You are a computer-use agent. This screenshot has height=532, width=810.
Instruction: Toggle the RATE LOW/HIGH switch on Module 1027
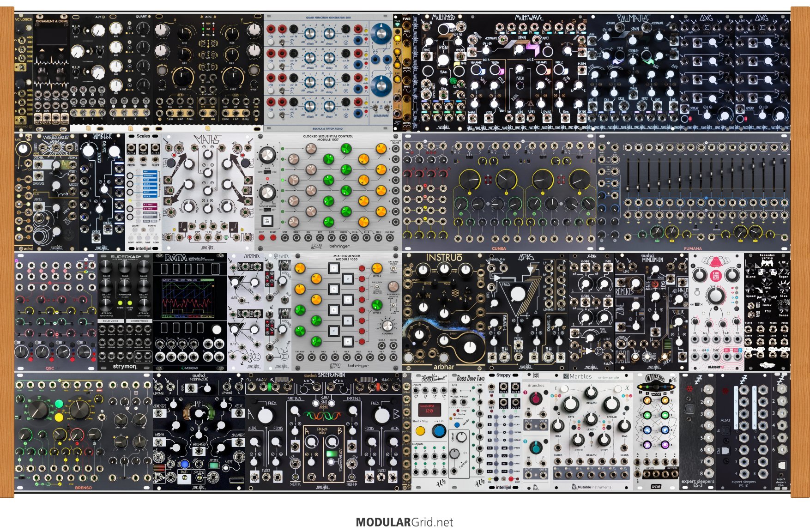(x=267, y=172)
